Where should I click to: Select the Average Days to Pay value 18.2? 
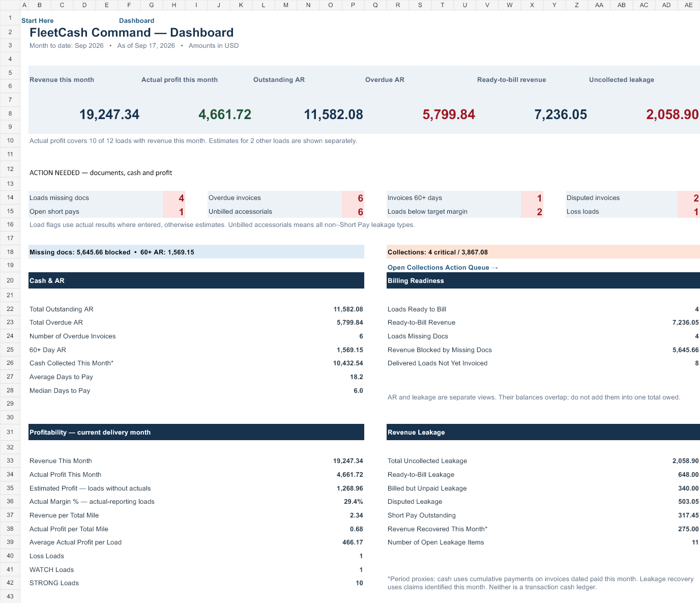[x=357, y=377]
